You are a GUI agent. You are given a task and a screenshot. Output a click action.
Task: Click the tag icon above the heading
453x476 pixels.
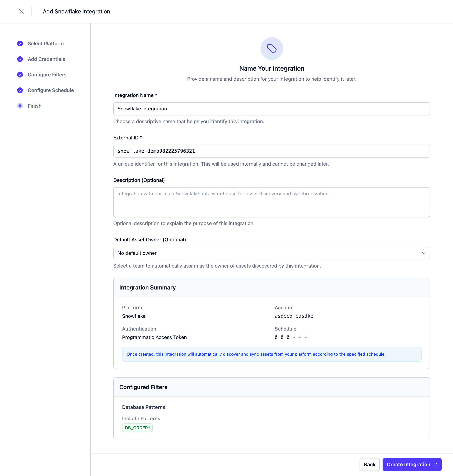272,48
